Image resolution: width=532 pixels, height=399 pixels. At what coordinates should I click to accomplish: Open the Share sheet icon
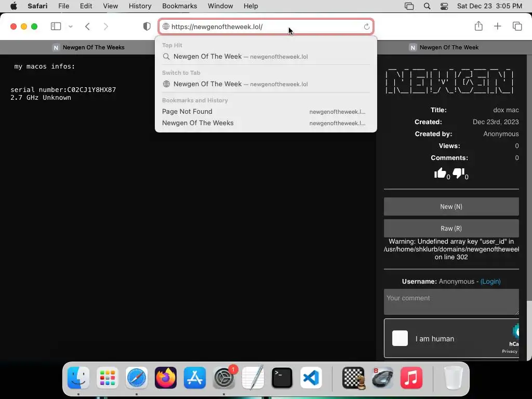478,26
